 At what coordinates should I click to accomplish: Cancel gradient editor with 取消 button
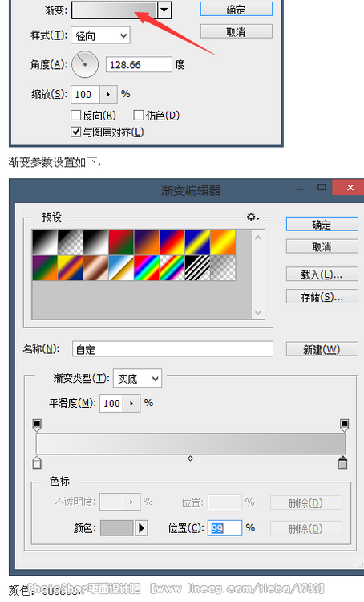coord(322,246)
